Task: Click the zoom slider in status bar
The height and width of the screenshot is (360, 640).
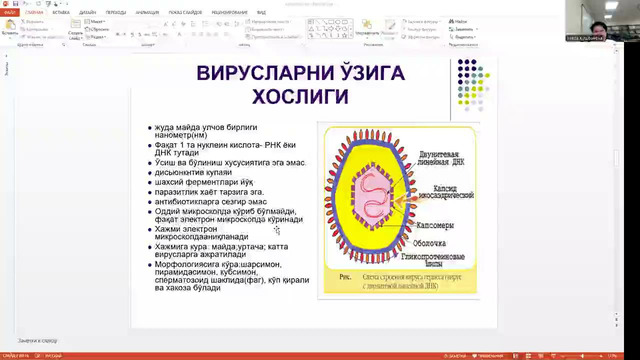Action: pyautogui.click(x=583, y=356)
